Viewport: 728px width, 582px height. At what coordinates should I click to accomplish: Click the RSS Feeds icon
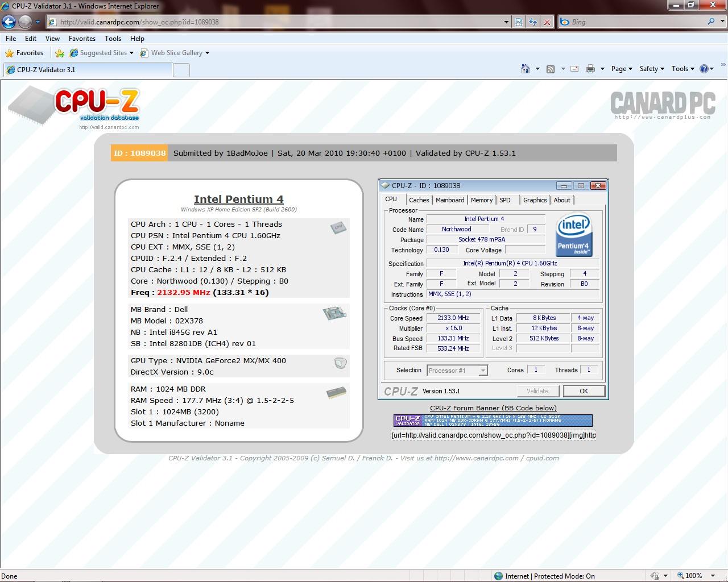click(551, 69)
